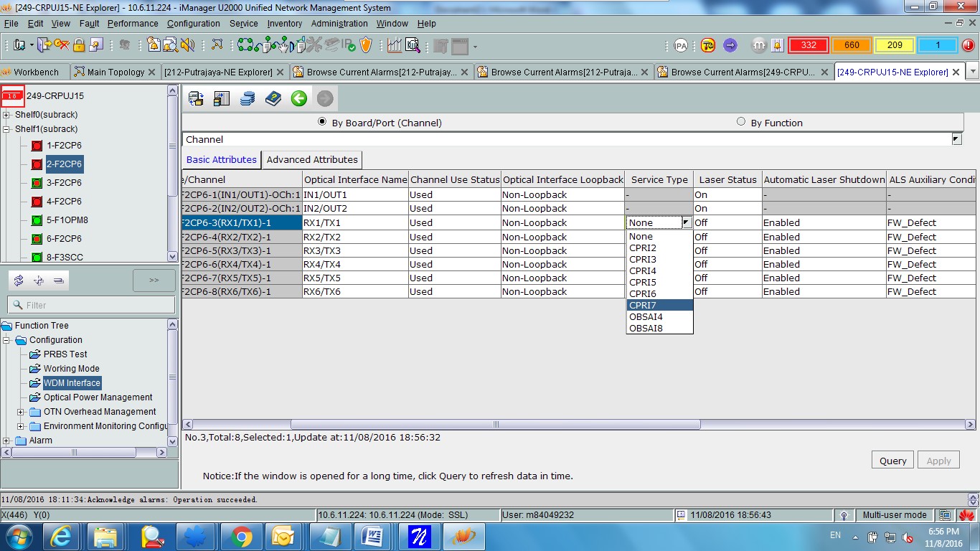The image size is (980, 551).
Task: Click the grey M round icon
Action: pos(759,45)
